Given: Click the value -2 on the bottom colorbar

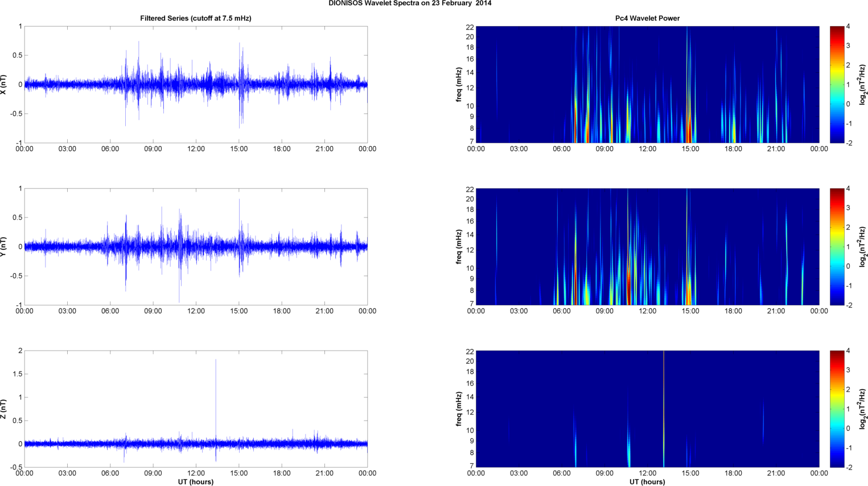Looking at the screenshot, I should (849, 467).
